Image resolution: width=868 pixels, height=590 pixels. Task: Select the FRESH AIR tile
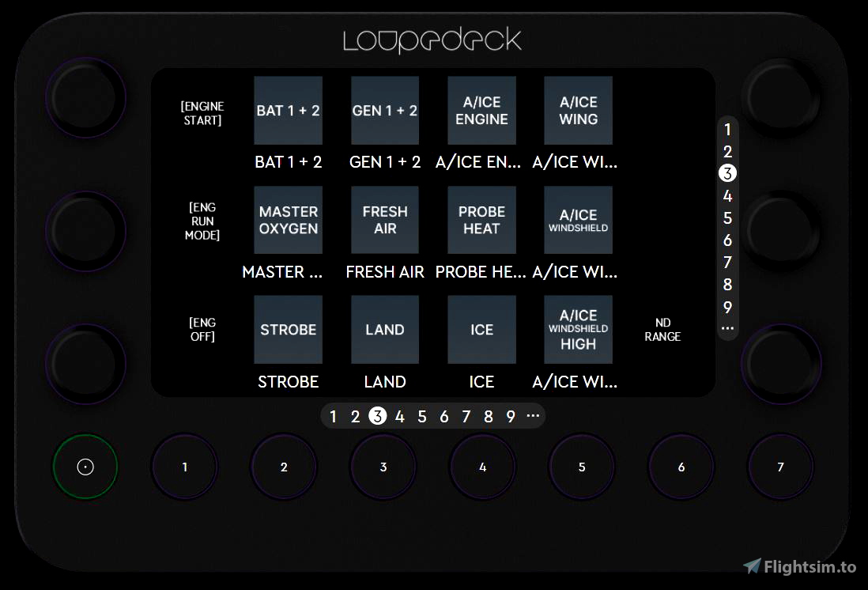tap(385, 220)
